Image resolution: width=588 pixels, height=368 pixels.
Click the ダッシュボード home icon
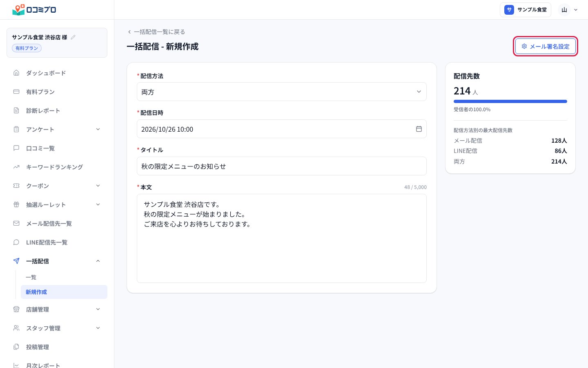tap(16, 73)
